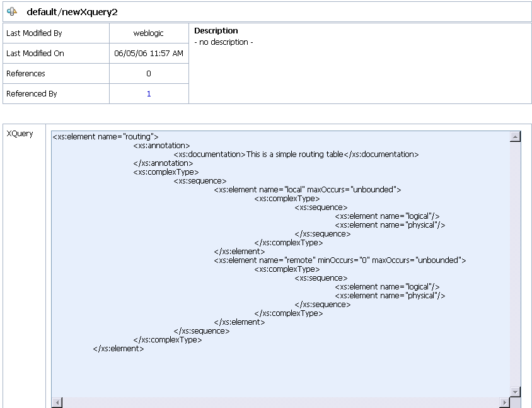Screen dimensions: 532x408
Task: Click the Last Modified On label
Action: [35, 54]
